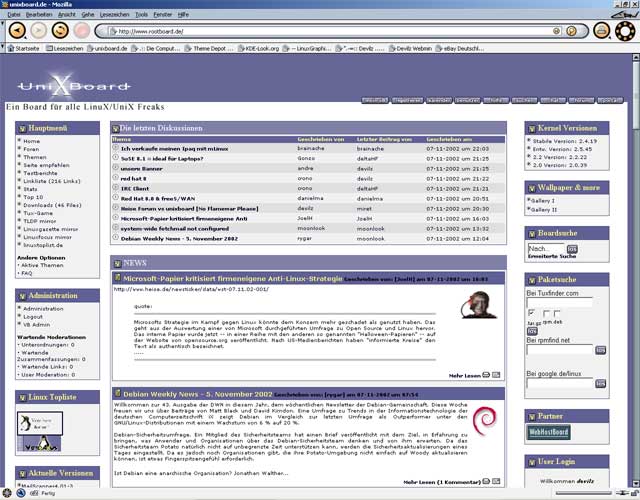The width and height of the screenshot is (640, 500).
Task: Click the Print toolbar button
Action: pos(602,31)
